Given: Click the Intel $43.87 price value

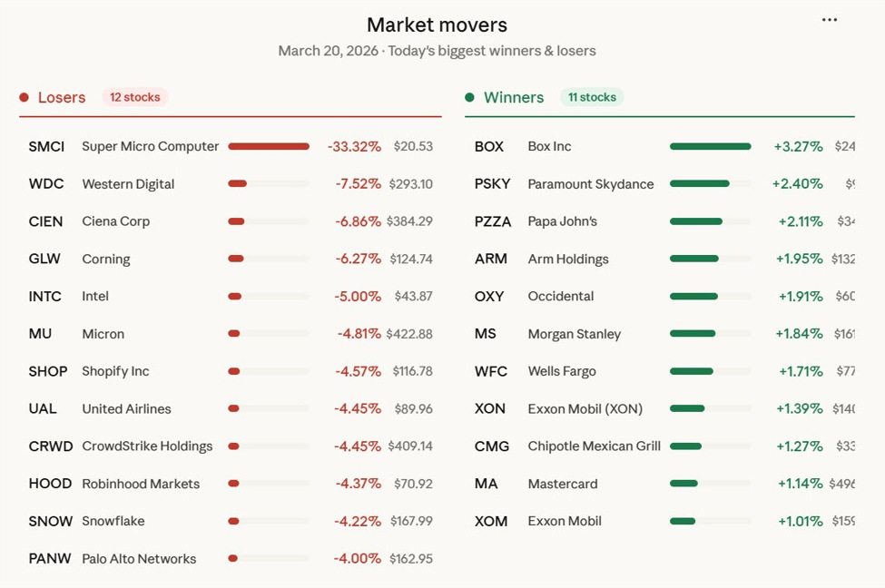Looking at the screenshot, I should (414, 296).
